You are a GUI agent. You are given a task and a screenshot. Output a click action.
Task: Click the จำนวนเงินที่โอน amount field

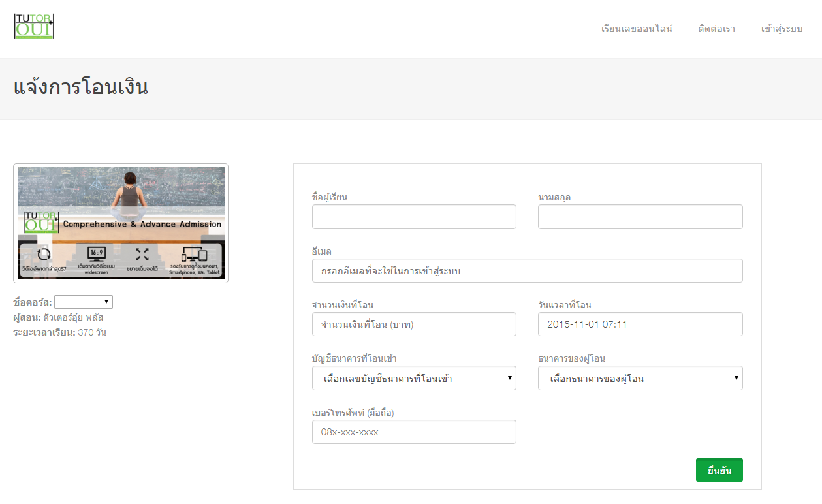tap(414, 324)
